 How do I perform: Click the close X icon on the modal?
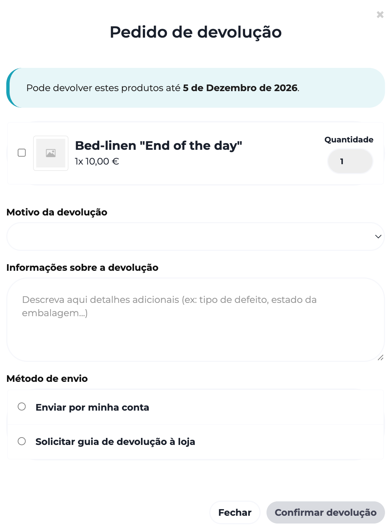(x=380, y=14)
